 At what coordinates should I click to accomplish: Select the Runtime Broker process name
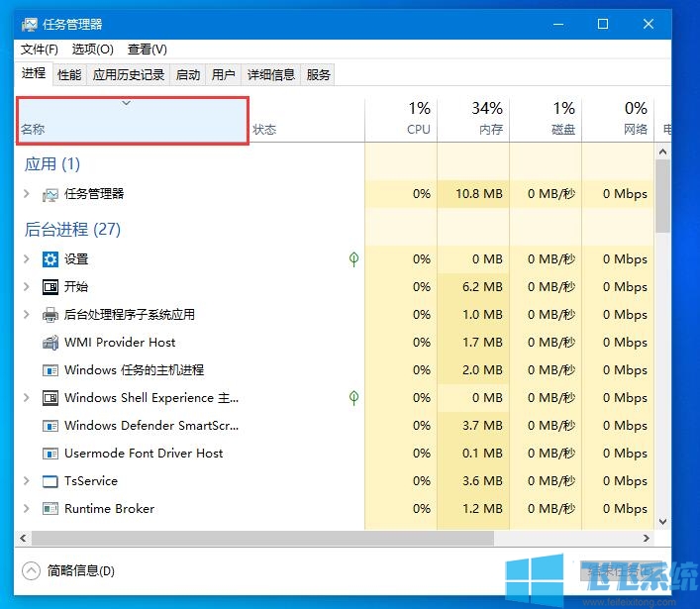click(109, 509)
